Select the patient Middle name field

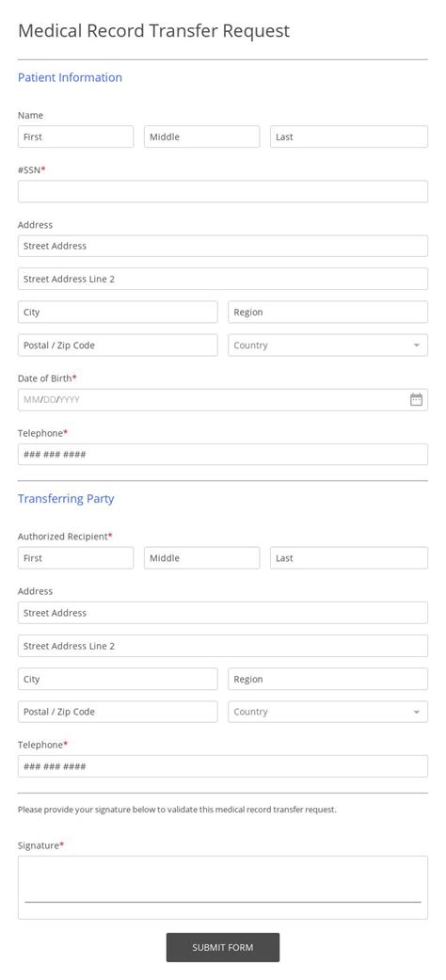201,137
